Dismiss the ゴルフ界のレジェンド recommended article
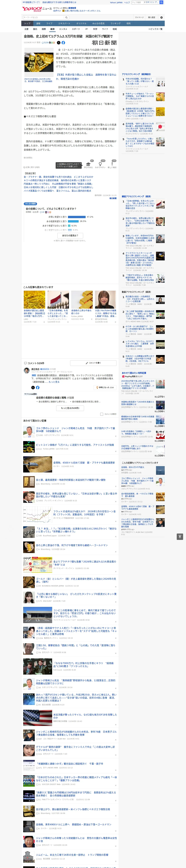This screenshot has width=186, height=868. [116, 436]
